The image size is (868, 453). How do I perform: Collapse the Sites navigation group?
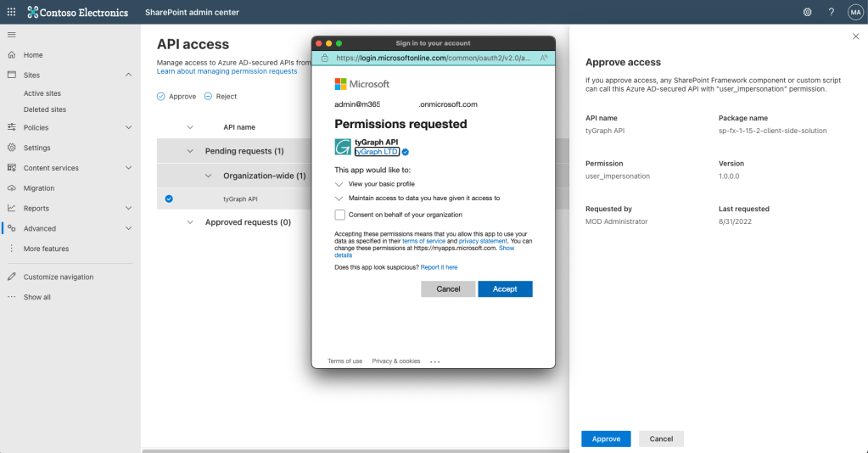click(x=128, y=75)
